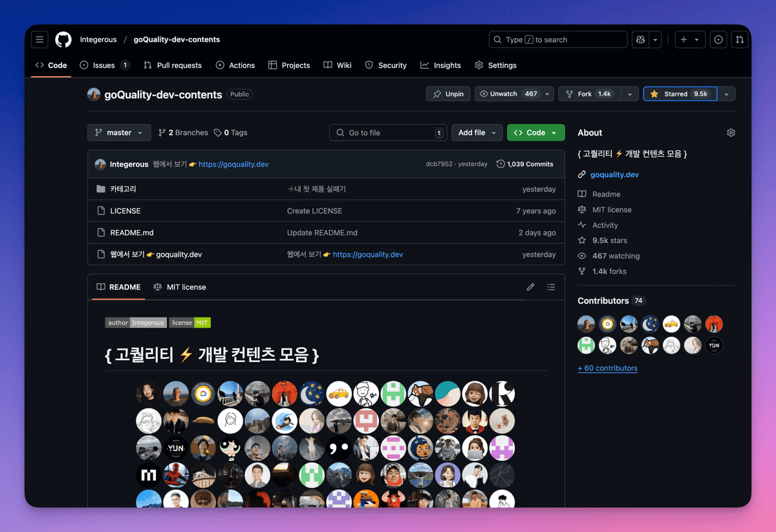Open the Activity link in About
The width and height of the screenshot is (776, 532).
(605, 225)
